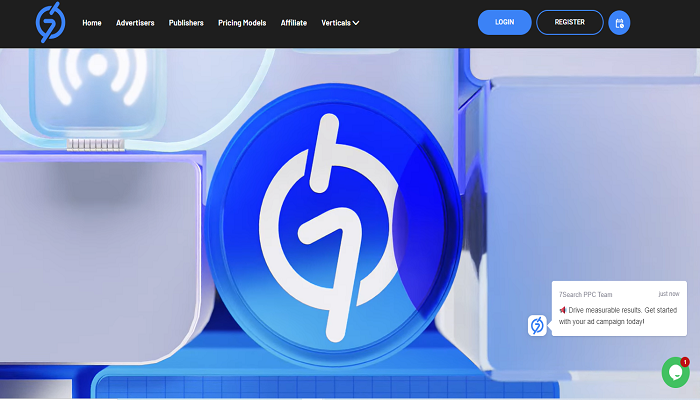The height and width of the screenshot is (400, 700).
Task: Click the 7Search avatar beside chat message
Action: (537, 325)
